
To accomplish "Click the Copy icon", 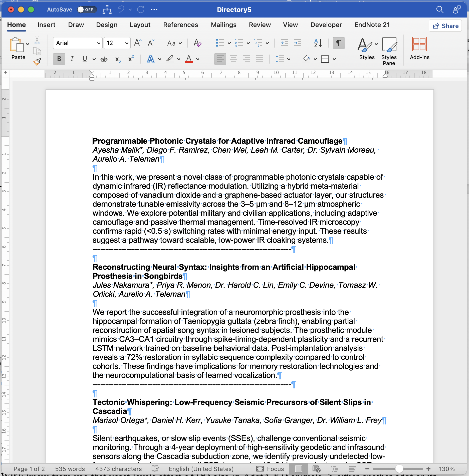I will tap(37, 51).
